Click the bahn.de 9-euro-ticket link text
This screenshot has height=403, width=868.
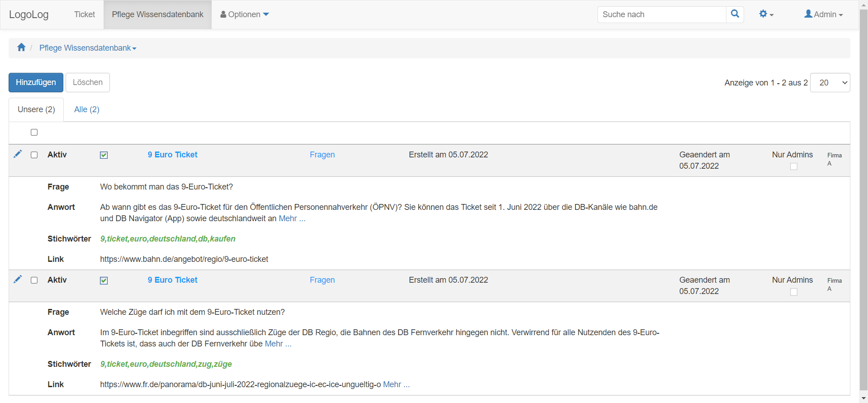pyautogui.click(x=184, y=259)
